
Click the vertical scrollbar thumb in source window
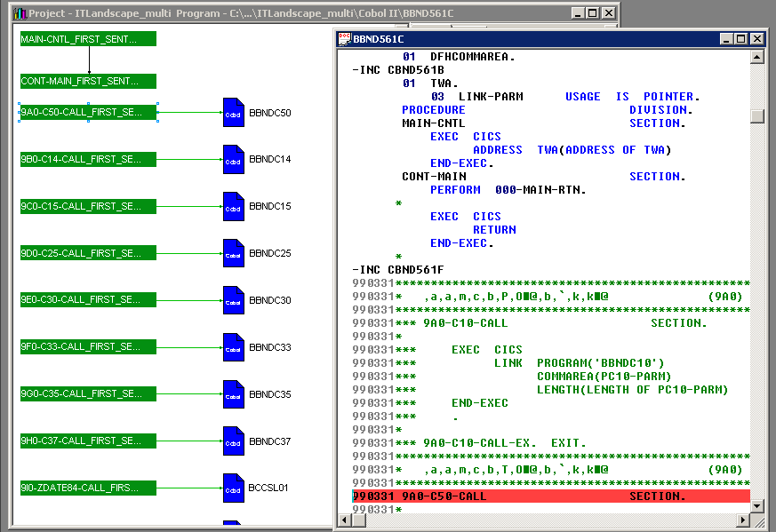coord(756,116)
